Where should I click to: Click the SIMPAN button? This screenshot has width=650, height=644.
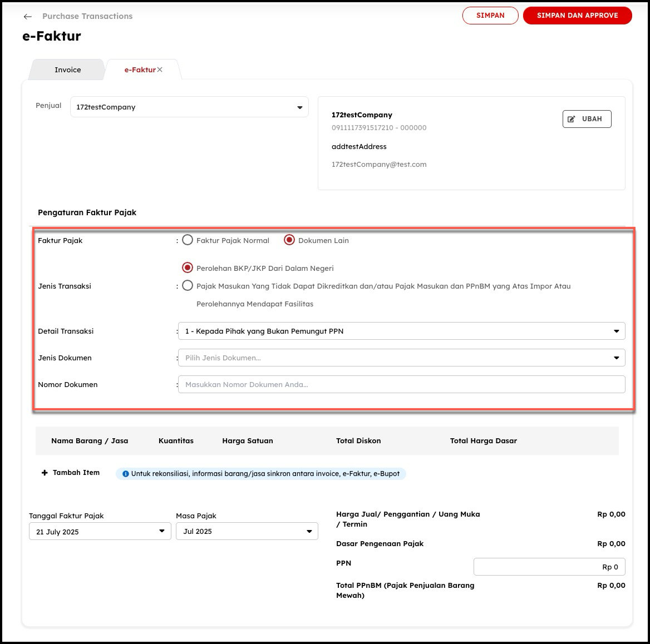pos(490,16)
